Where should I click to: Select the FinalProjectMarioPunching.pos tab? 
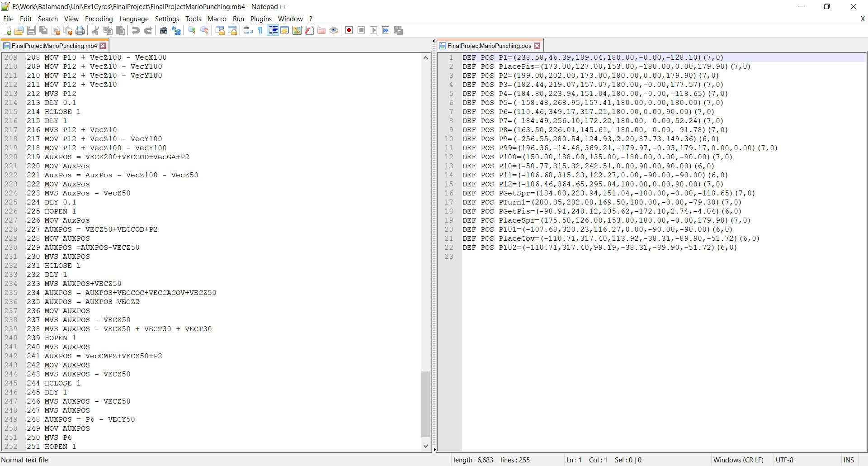489,46
